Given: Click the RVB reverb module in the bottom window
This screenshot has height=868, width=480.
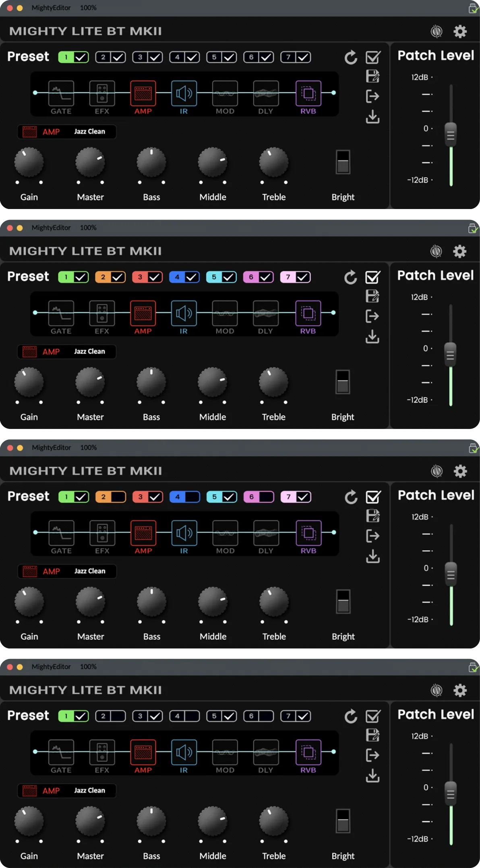Looking at the screenshot, I should [308, 752].
